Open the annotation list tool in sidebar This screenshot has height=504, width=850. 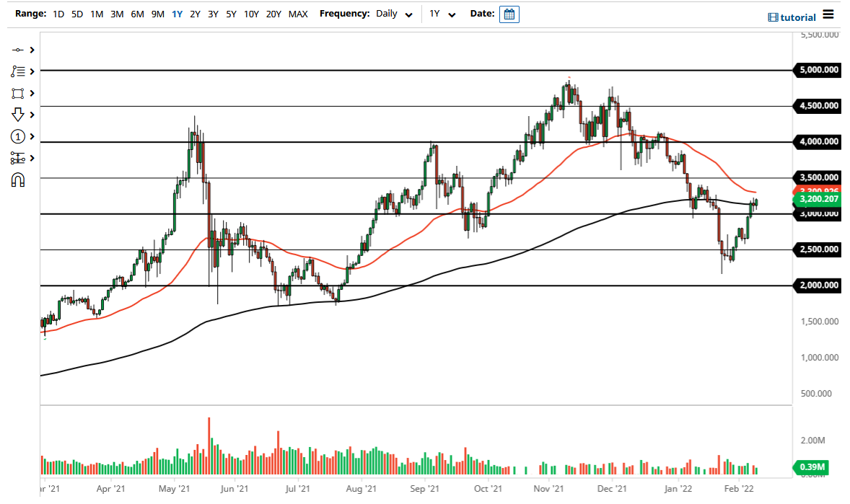click(x=18, y=71)
